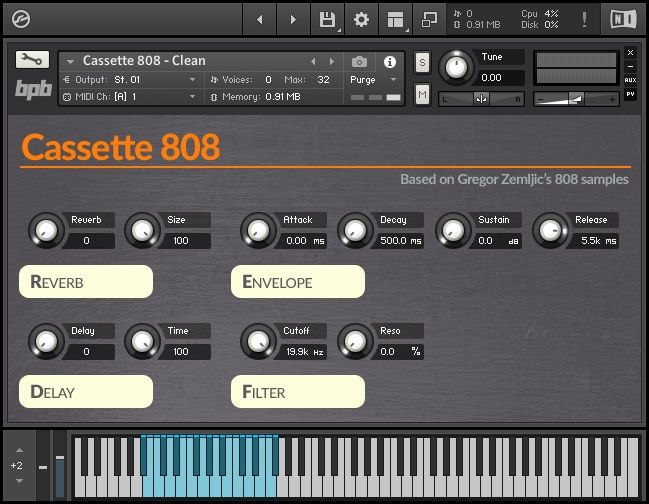
Task: Toggle the PV button in header
Action: tap(630, 94)
